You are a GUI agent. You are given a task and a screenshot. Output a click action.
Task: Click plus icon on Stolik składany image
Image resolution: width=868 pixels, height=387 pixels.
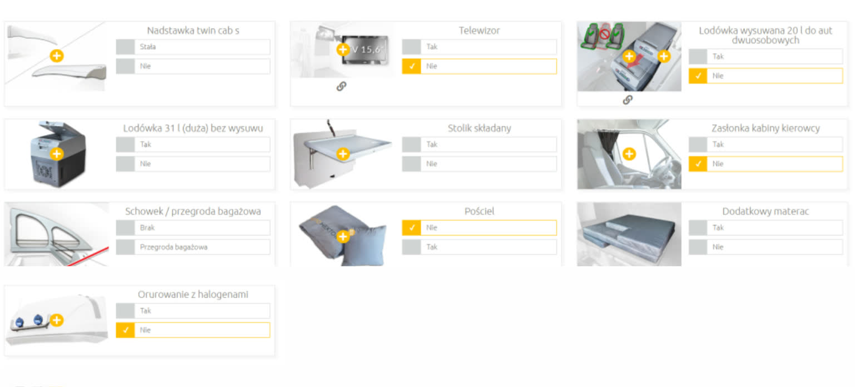pos(343,154)
